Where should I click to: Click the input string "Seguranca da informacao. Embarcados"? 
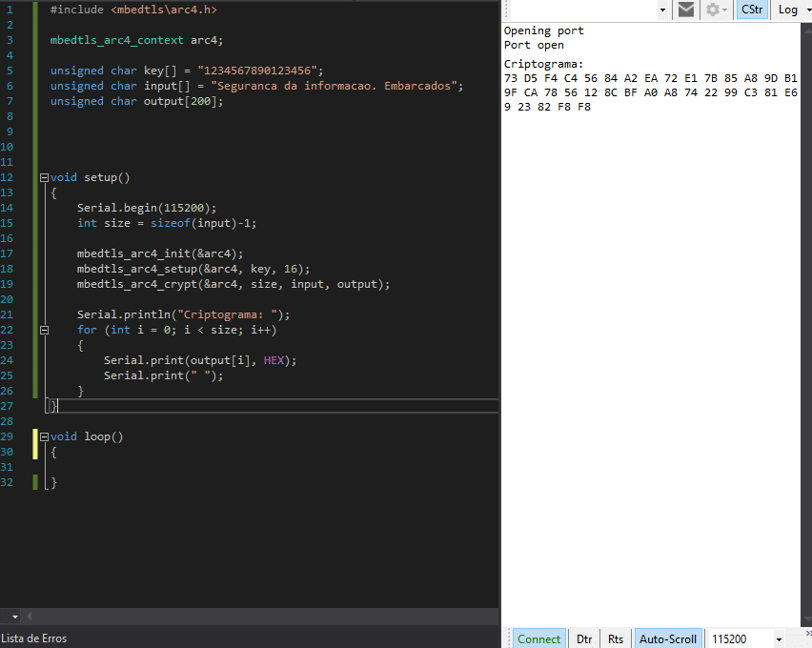coord(334,86)
